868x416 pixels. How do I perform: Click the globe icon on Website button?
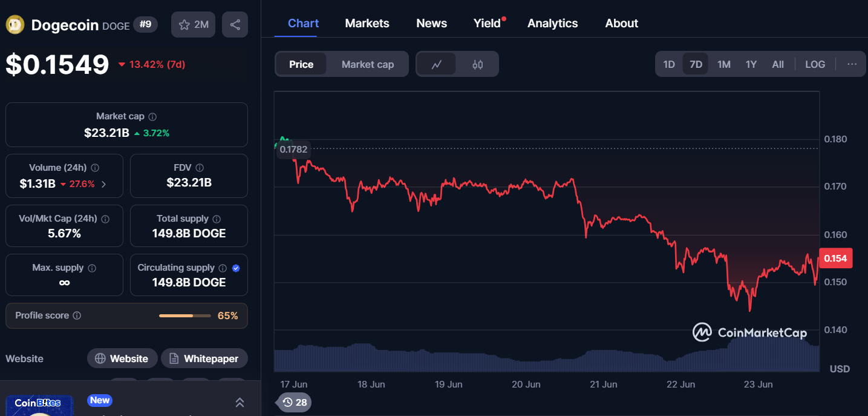pos(100,358)
